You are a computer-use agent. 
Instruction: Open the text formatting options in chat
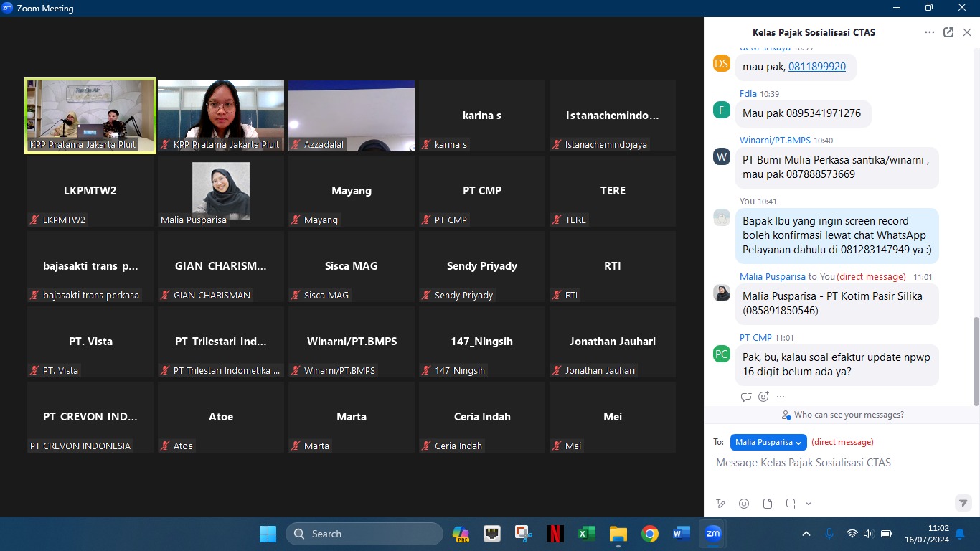tap(721, 504)
